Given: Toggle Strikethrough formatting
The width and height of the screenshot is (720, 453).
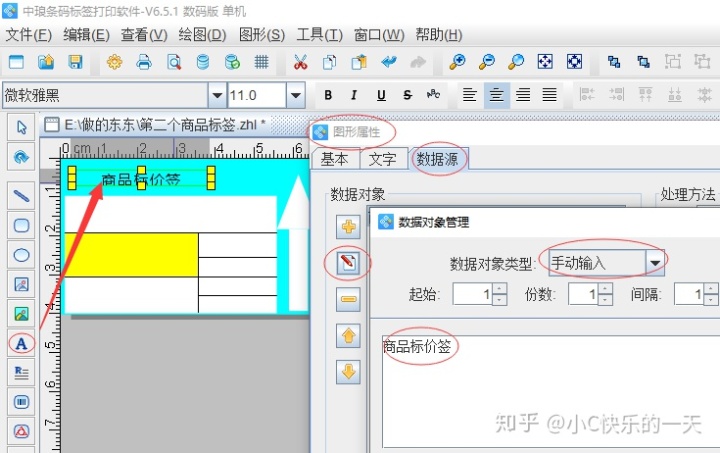Looking at the screenshot, I should 407,95.
